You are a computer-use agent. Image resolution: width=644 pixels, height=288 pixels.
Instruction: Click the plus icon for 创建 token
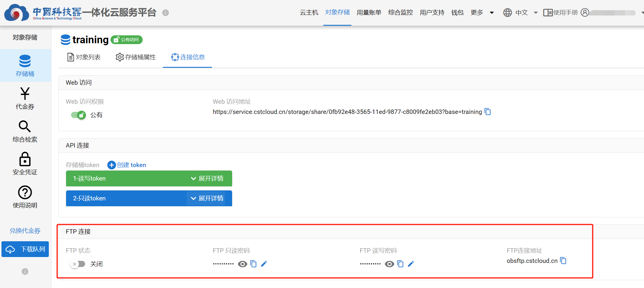pyautogui.click(x=111, y=165)
